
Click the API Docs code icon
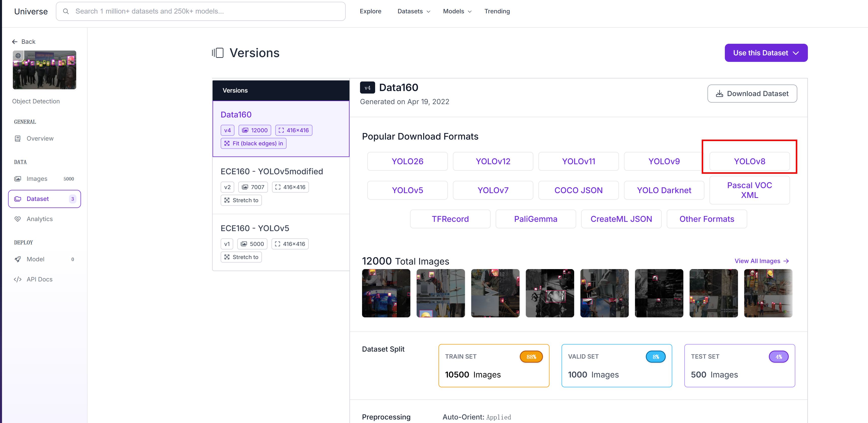point(18,279)
